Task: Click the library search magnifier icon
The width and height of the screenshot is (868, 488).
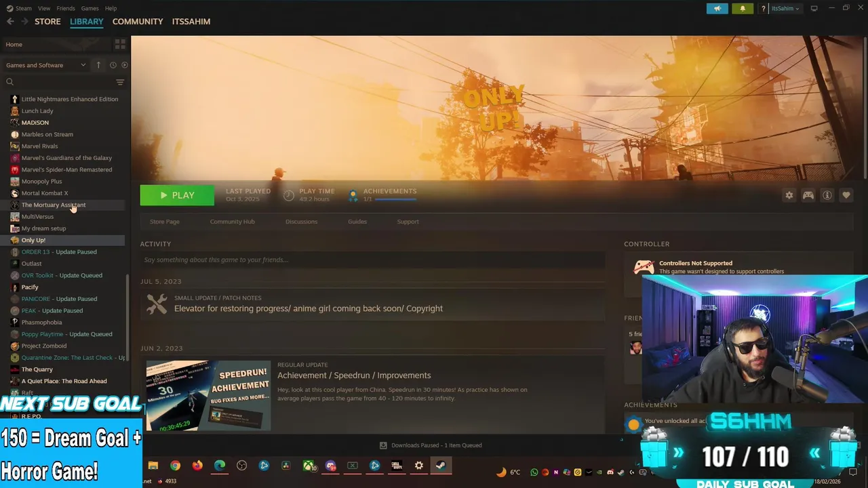Action: point(9,82)
